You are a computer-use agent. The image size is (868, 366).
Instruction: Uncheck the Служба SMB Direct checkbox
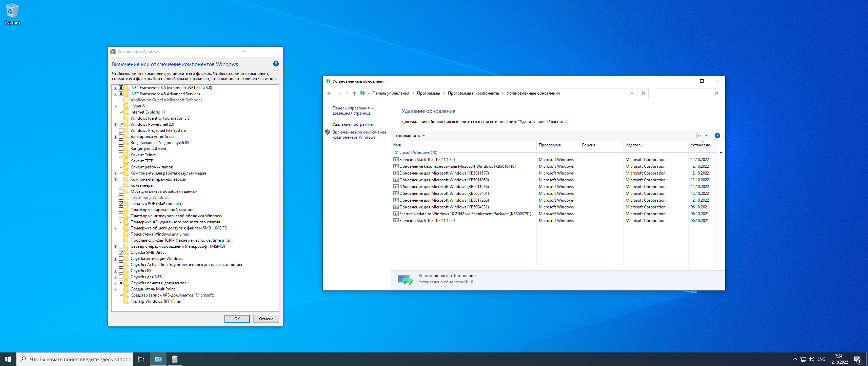tap(121, 252)
